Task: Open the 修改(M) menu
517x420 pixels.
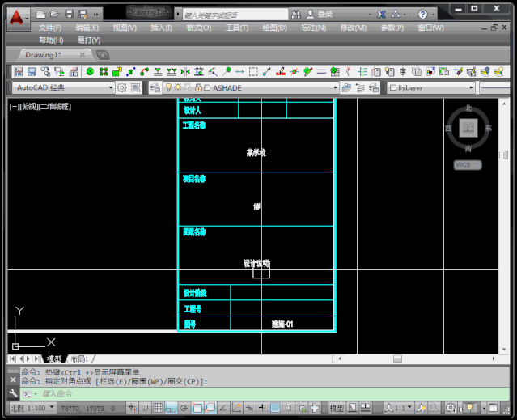Action: [x=353, y=28]
